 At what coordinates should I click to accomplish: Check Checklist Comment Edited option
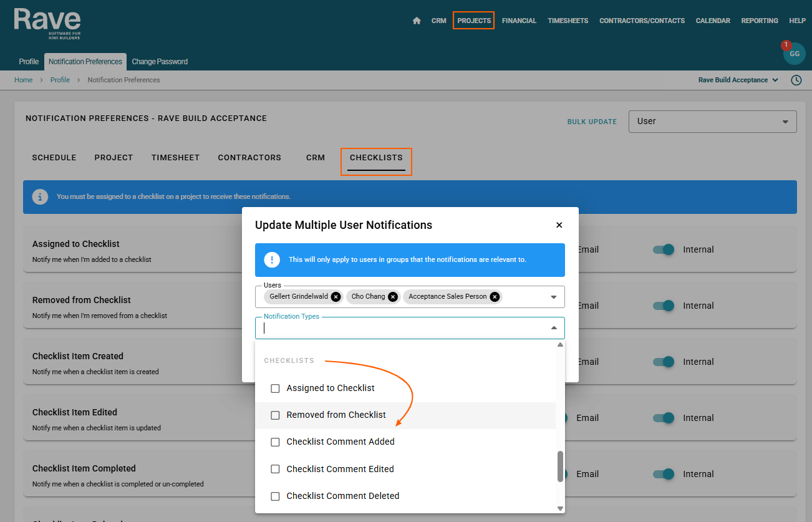click(275, 469)
